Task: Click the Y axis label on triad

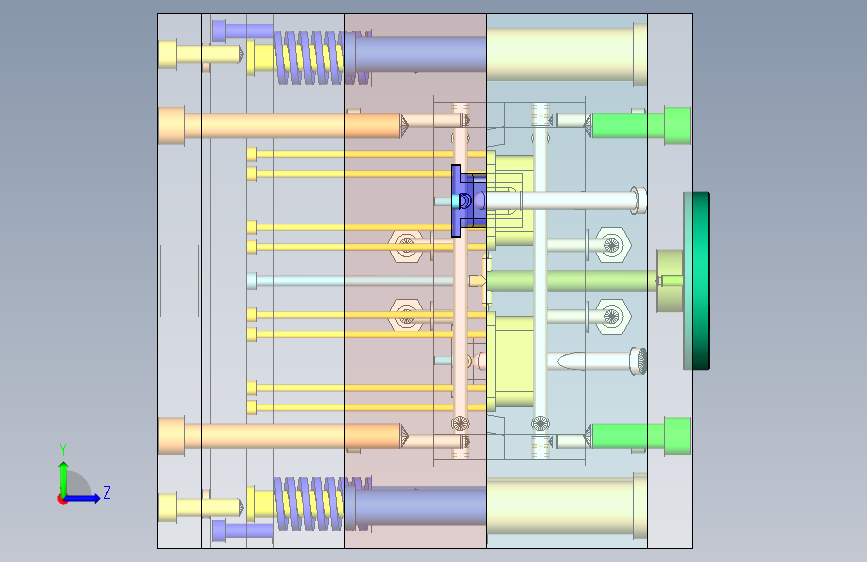Action: 63,450
